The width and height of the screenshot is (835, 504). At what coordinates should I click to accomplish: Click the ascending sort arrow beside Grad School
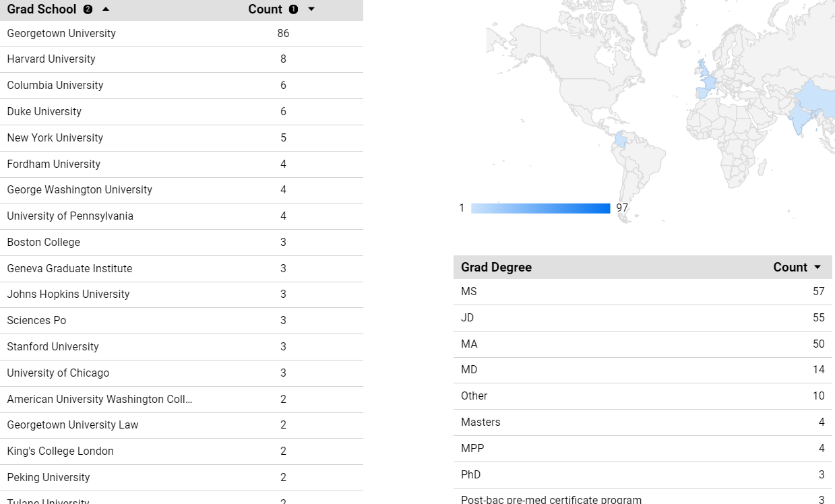106,9
